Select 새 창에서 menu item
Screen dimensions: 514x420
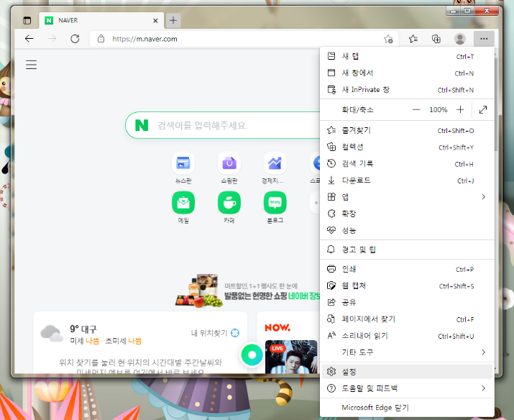tap(407, 73)
